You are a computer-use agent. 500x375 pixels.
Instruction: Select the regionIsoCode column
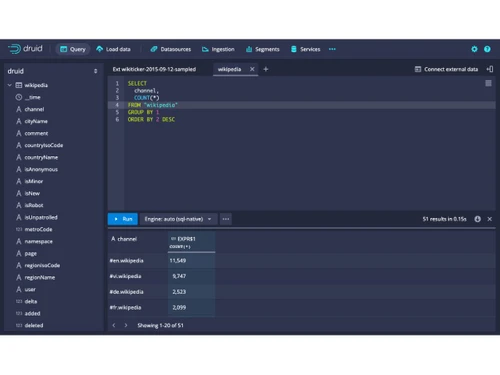tap(42, 265)
